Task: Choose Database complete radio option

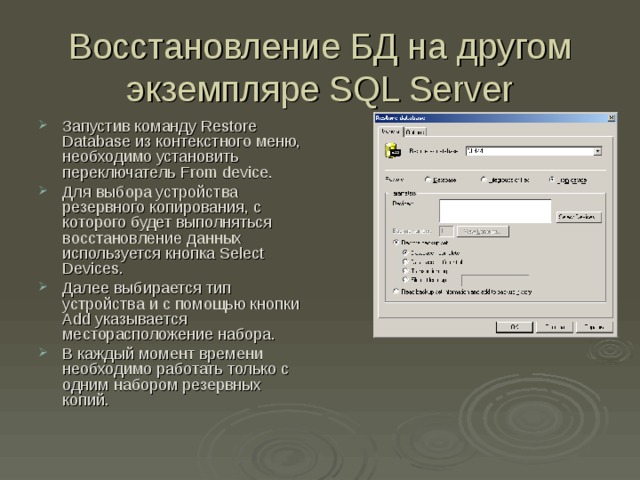Action: (x=405, y=253)
